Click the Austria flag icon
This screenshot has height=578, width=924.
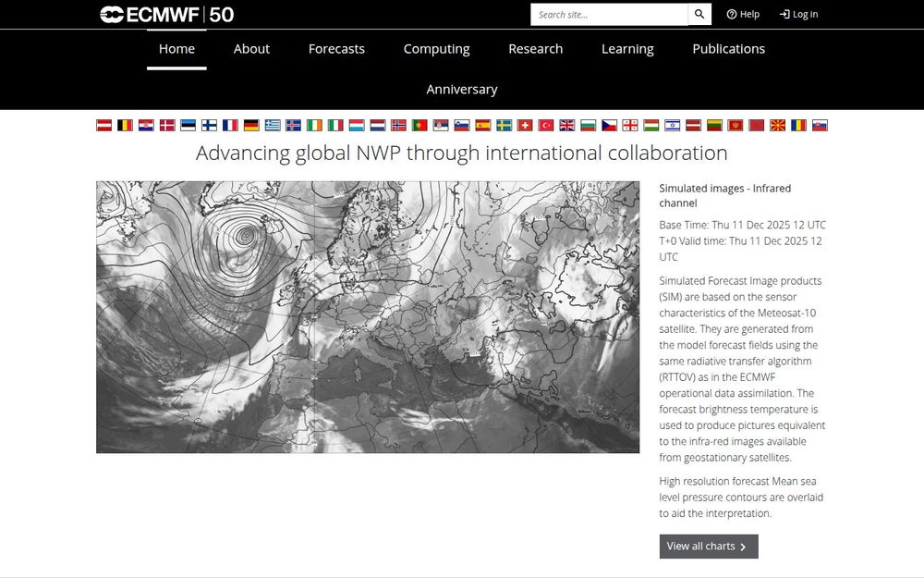click(x=104, y=125)
